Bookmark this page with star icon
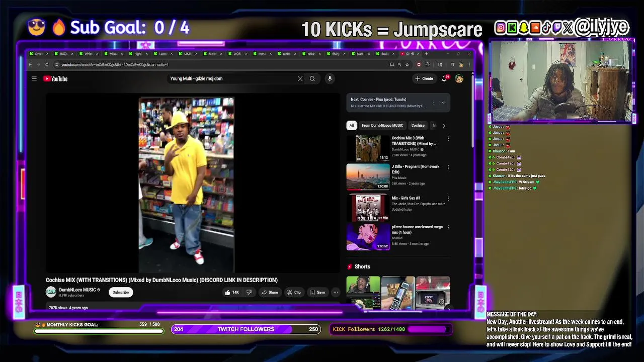 pyautogui.click(x=407, y=64)
